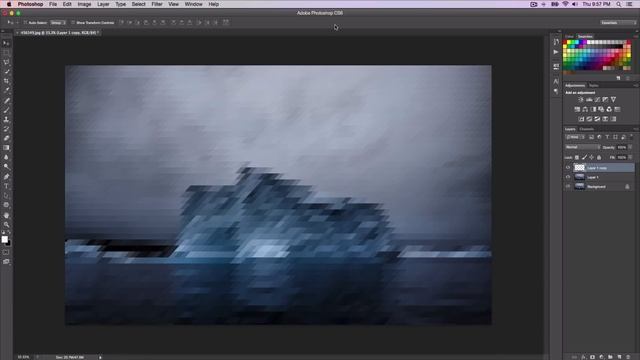Switch to the Color tab
The height and width of the screenshot is (360, 640).
pyautogui.click(x=569, y=36)
